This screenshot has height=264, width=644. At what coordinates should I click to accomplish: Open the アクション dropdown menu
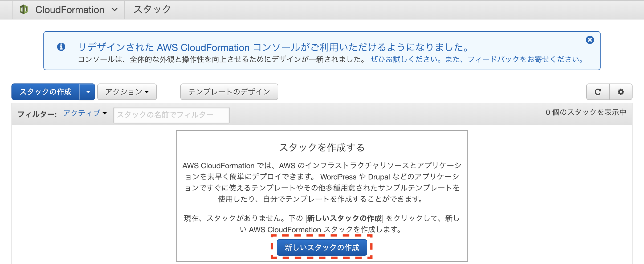click(x=127, y=92)
